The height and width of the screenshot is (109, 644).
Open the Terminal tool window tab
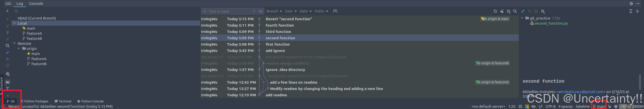point(63,101)
